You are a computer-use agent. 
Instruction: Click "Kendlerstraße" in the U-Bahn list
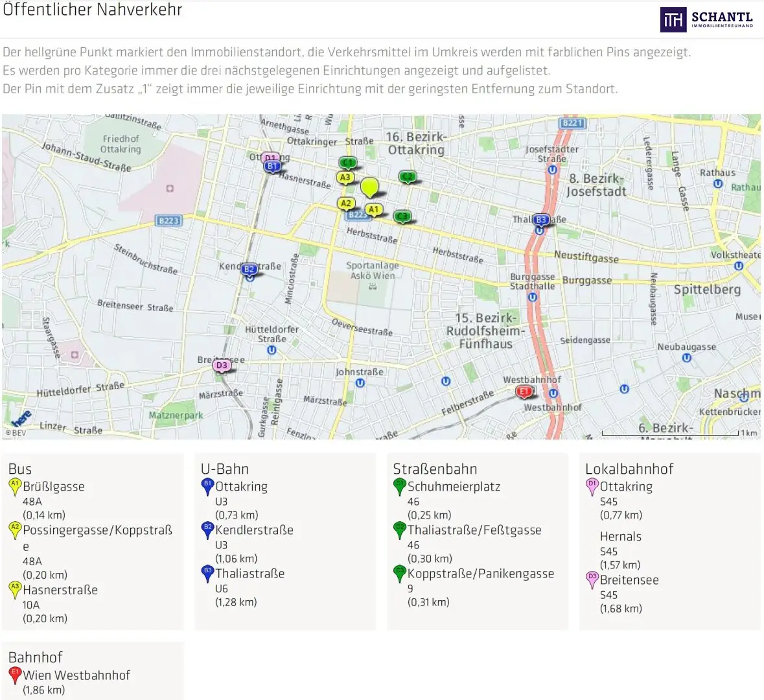click(254, 530)
